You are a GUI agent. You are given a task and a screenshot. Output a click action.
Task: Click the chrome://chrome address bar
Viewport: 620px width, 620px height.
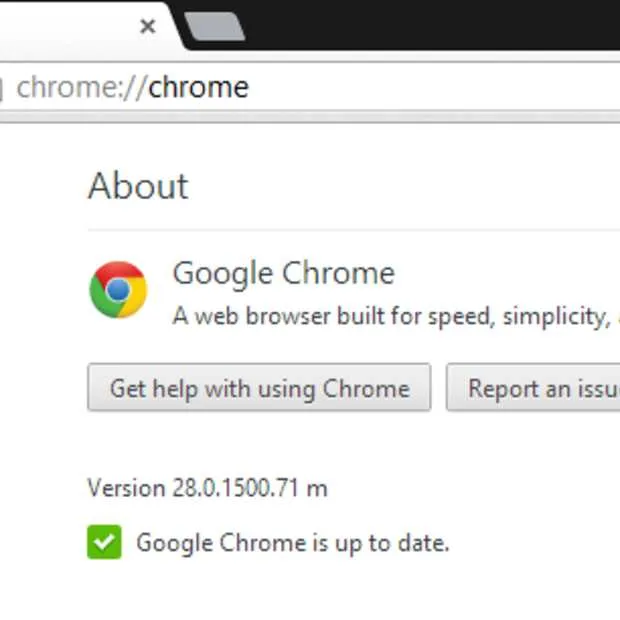(310, 87)
